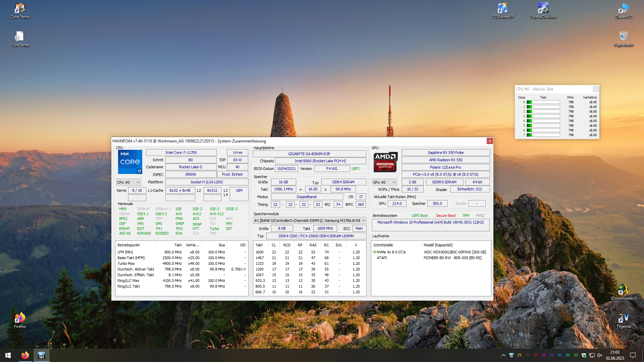Click the HWiNFO icon in taskbar
The height and width of the screenshot is (362, 644).
coord(41,355)
